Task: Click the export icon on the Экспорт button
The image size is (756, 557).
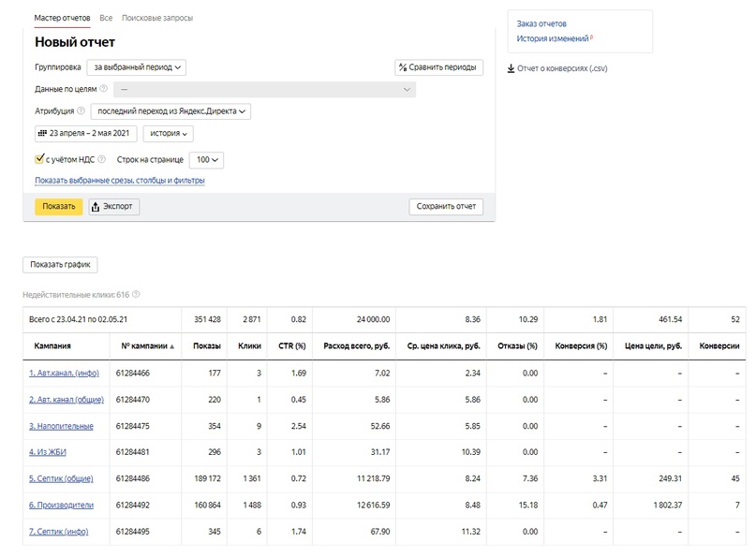Action: point(96,206)
